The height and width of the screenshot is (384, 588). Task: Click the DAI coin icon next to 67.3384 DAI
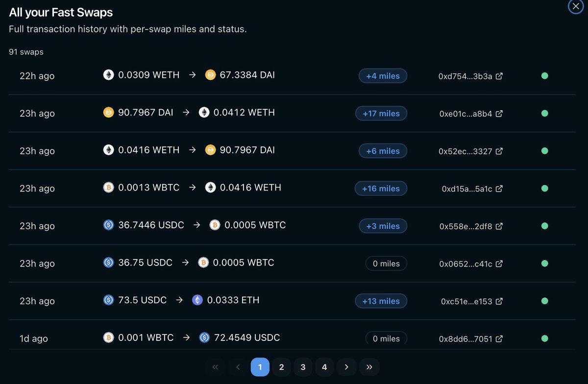tap(210, 75)
